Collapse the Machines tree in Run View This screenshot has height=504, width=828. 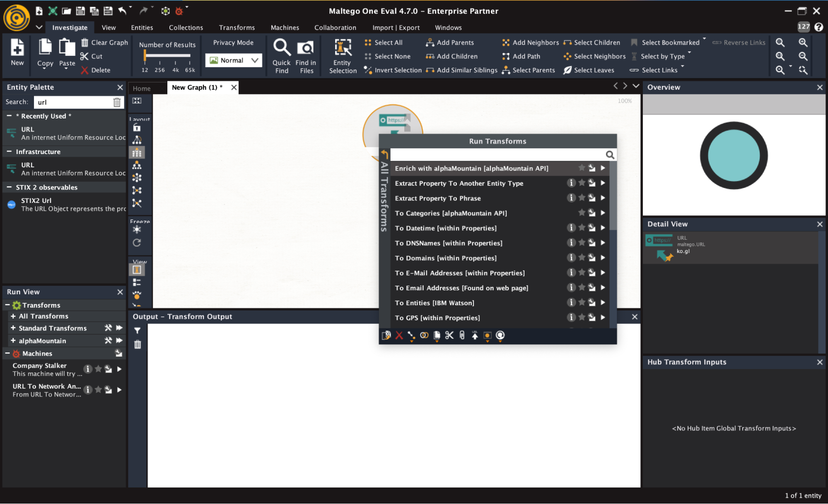pyautogui.click(x=7, y=353)
